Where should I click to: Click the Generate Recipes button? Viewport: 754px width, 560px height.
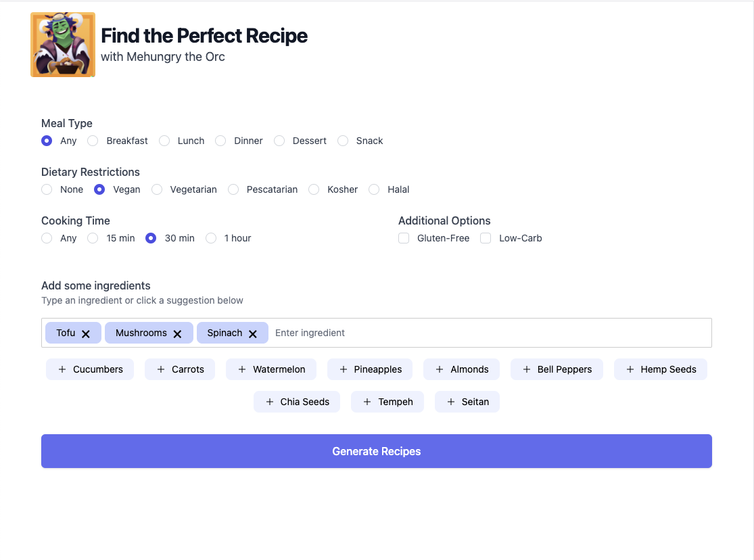click(x=376, y=451)
